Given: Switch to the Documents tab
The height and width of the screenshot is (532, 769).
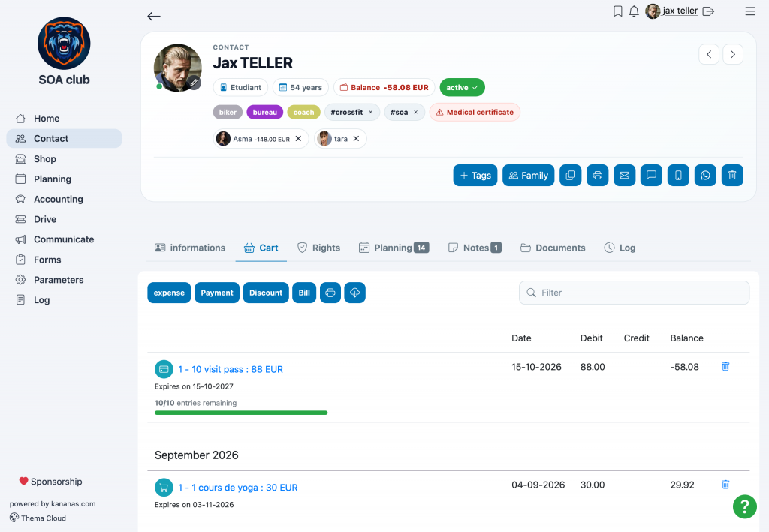Looking at the screenshot, I should coord(553,248).
